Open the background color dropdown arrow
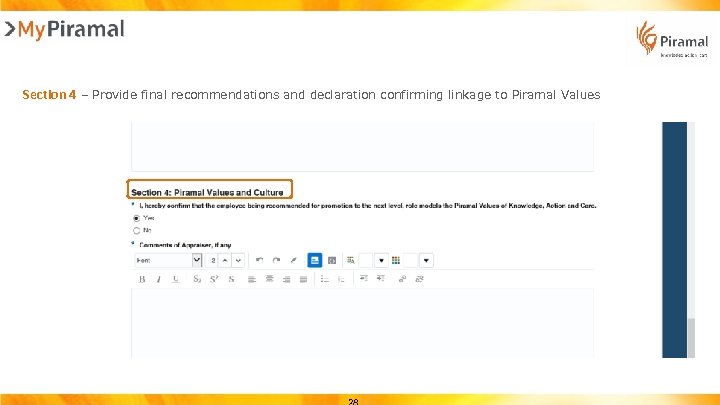The image size is (720, 405). (426, 260)
